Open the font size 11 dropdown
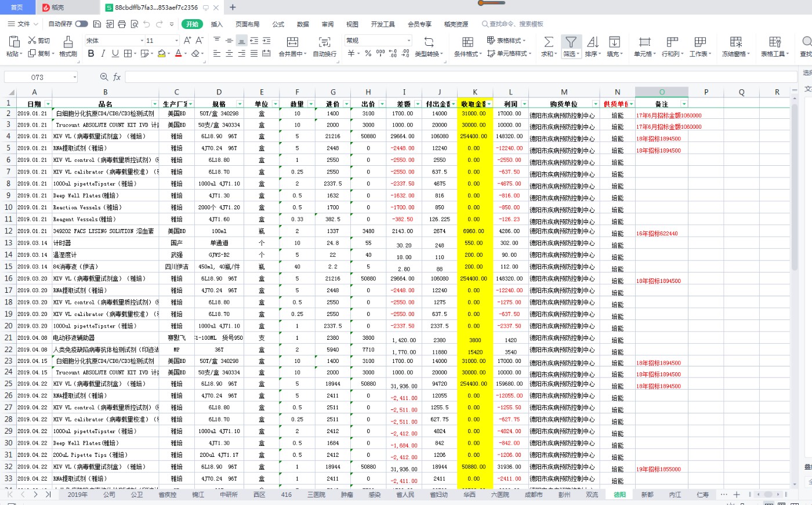Screen dimensions: 812x505 (x=176, y=41)
